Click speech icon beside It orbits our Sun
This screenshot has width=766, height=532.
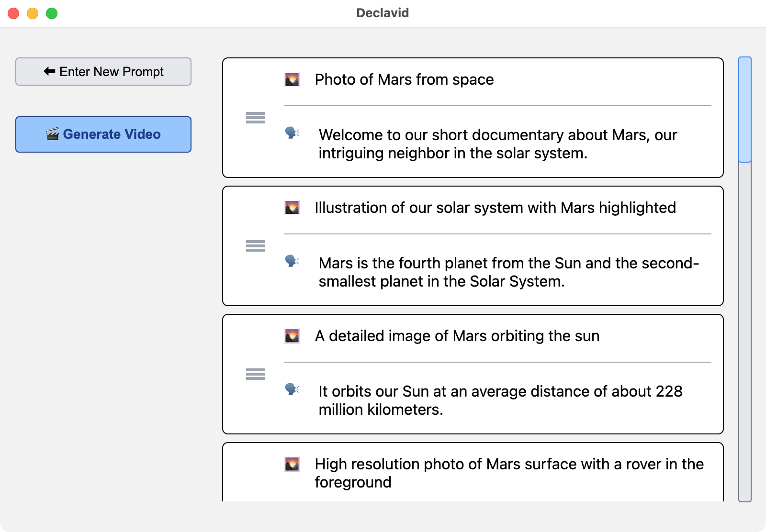point(292,389)
